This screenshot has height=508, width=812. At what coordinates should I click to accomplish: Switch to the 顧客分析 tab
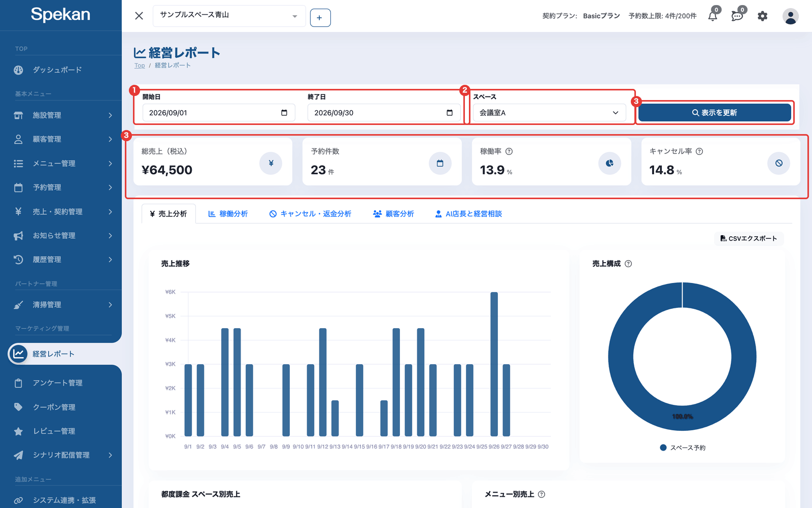393,214
